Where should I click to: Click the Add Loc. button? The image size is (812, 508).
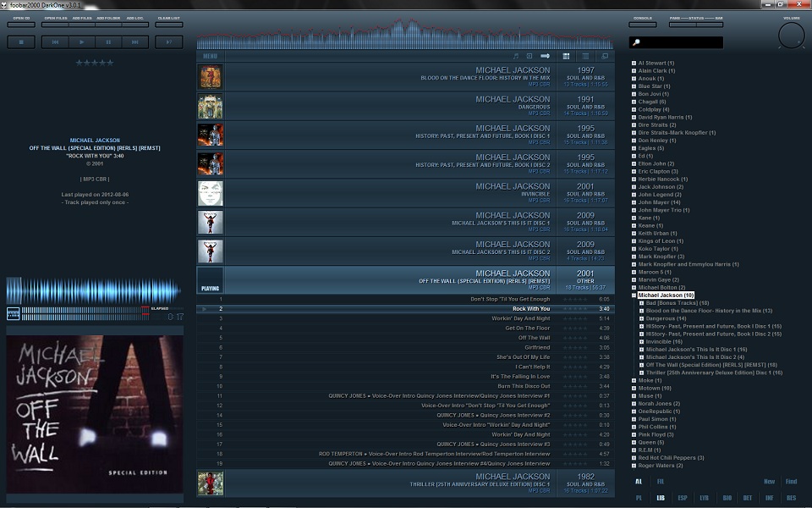tap(135, 24)
